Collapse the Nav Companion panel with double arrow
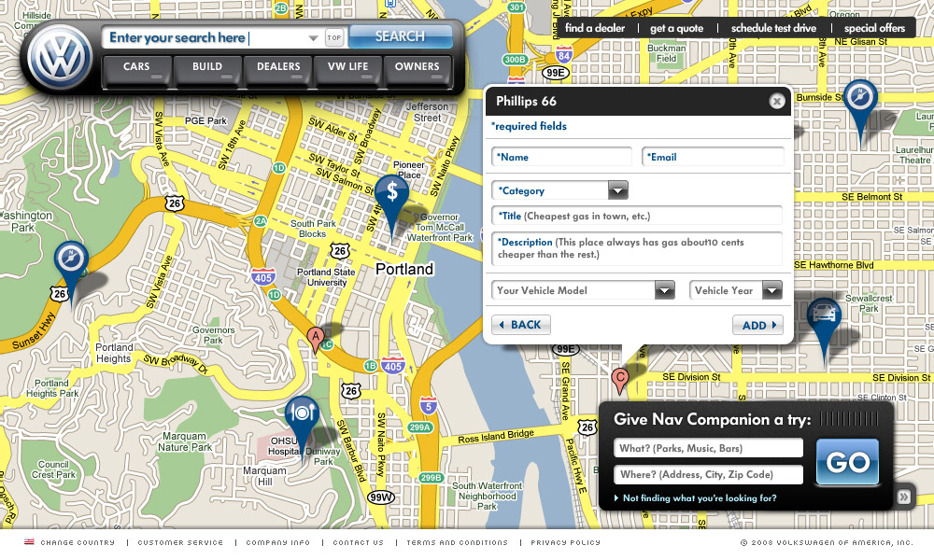This screenshot has width=934, height=560. click(903, 497)
